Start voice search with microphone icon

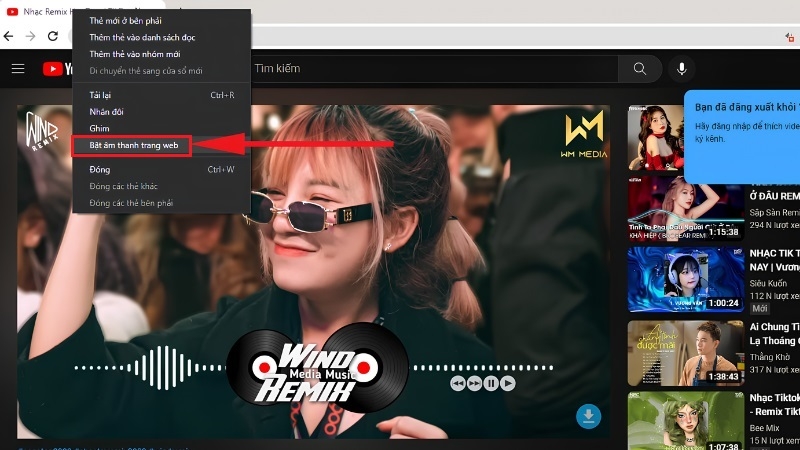pos(682,68)
